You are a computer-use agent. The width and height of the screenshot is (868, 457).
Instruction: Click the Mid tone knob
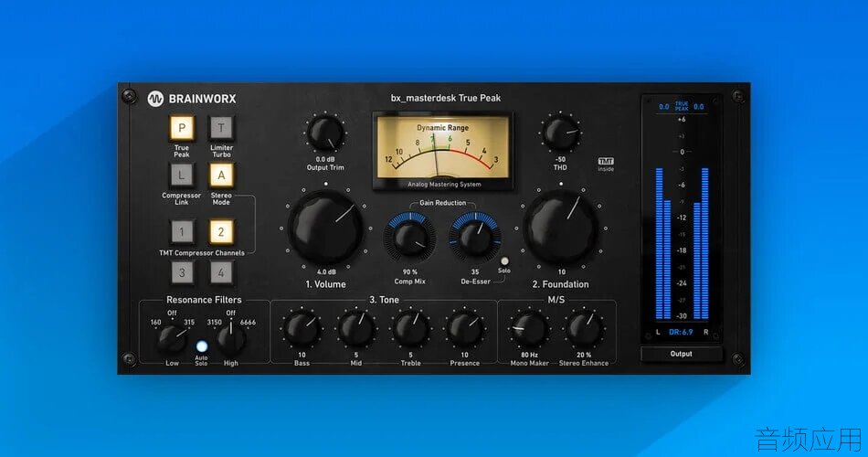click(356, 329)
